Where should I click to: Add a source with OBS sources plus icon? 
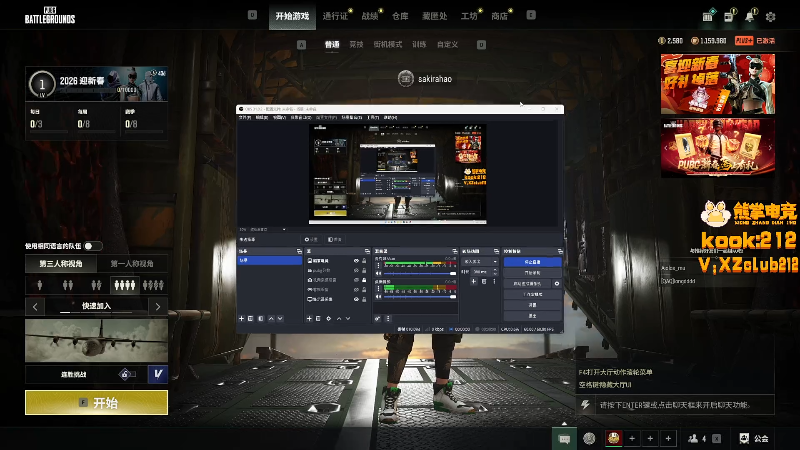[309, 318]
